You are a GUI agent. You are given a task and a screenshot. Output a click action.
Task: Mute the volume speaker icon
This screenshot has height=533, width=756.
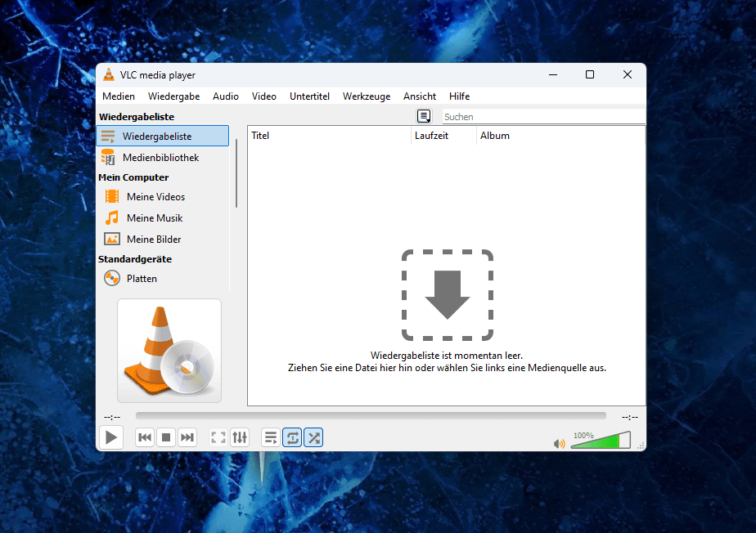[x=559, y=443]
